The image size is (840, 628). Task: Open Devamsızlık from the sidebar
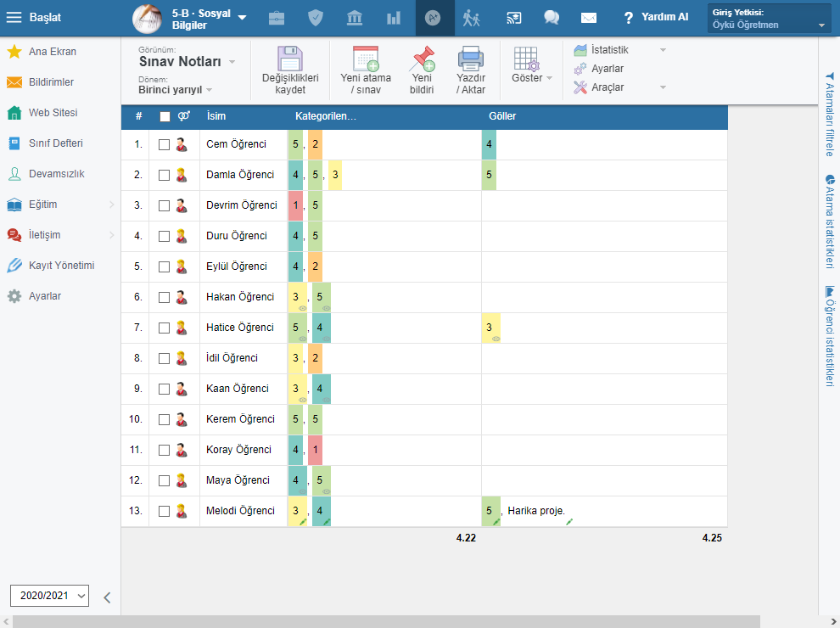click(57, 174)
